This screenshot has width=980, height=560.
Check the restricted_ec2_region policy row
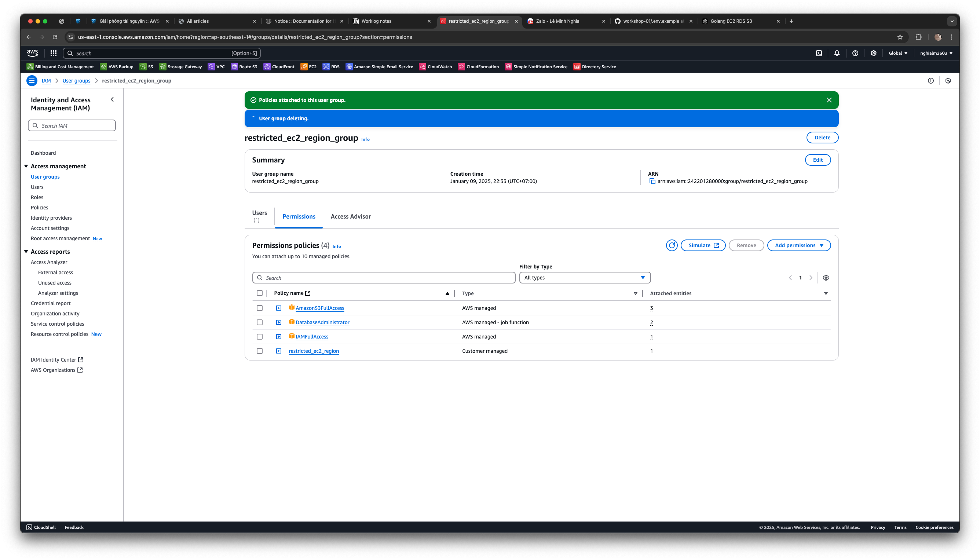point(260,351)
